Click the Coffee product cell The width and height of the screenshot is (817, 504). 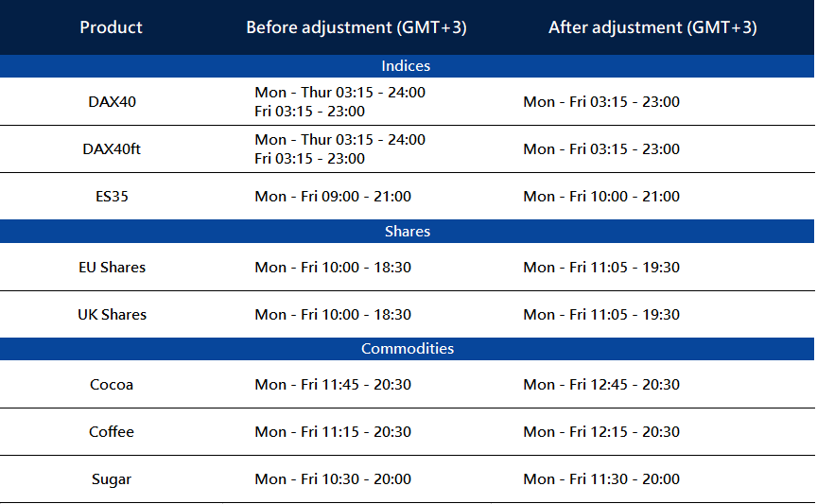pyautogui.click(x=112, y=432)
